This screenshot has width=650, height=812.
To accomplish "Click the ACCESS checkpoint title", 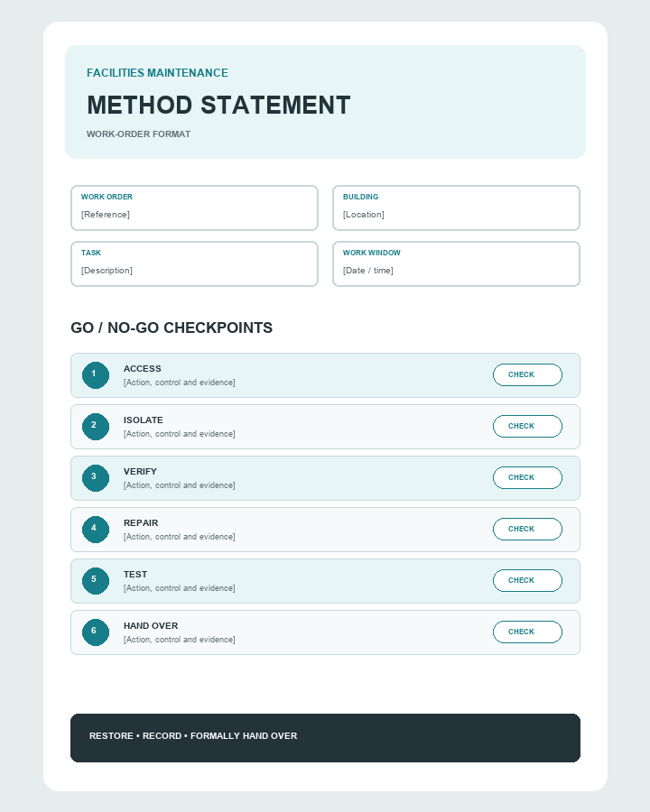I will 142,369.
